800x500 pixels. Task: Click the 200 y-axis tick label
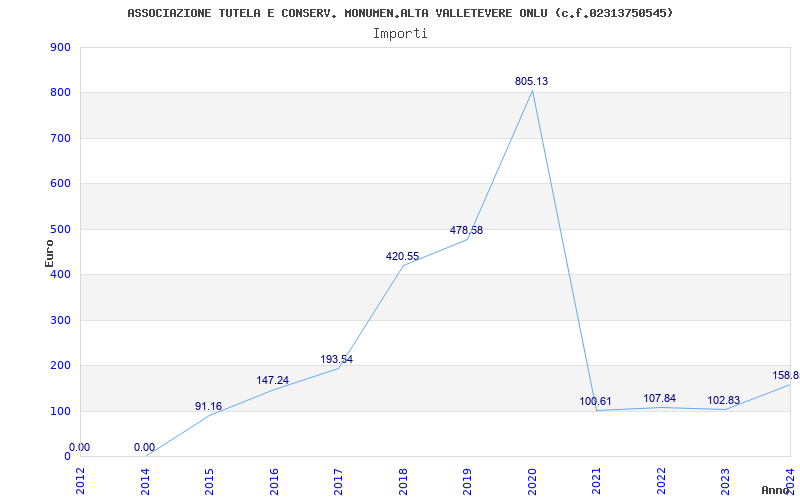pos(60,366)
